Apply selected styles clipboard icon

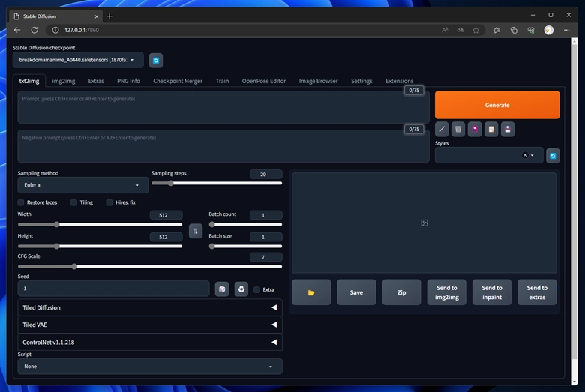point(491,130)
